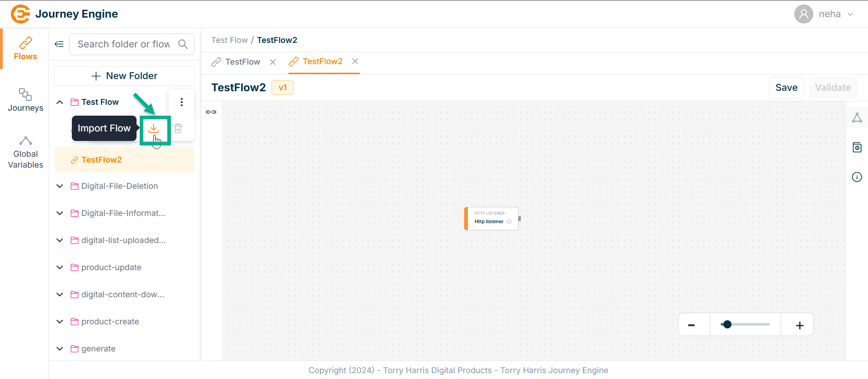Click the trash delete icon
This screenshot has height=379, width=868.
178,129
